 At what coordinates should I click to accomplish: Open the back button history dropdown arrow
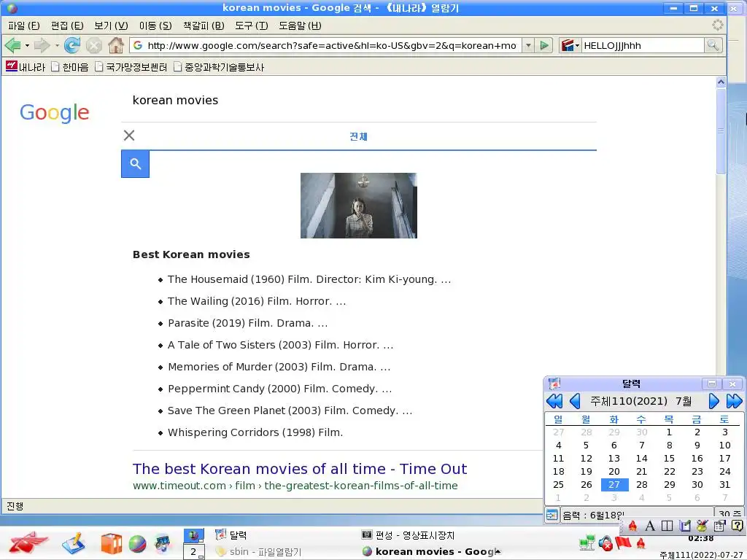coord(27,46)
